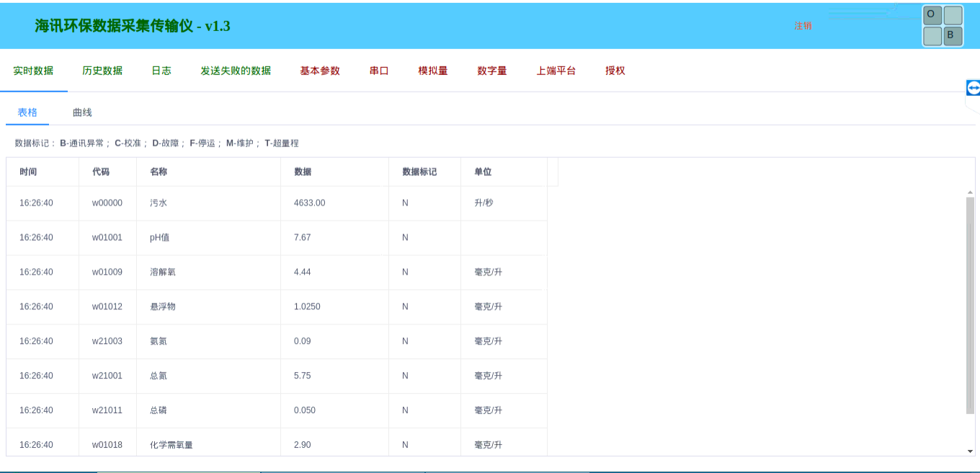Click the 污水 name cell
The height and width of the screenshot is (473, 980).
tap(208, 203)
